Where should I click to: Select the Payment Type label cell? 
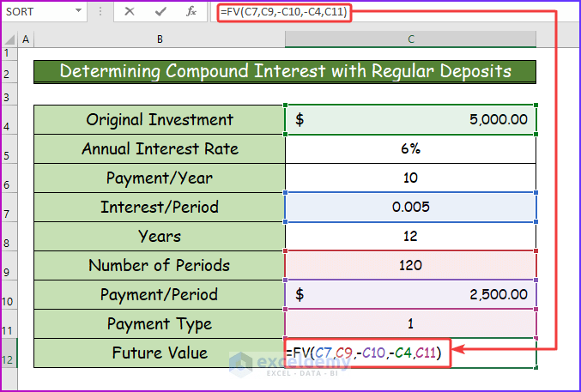[160, 324]
